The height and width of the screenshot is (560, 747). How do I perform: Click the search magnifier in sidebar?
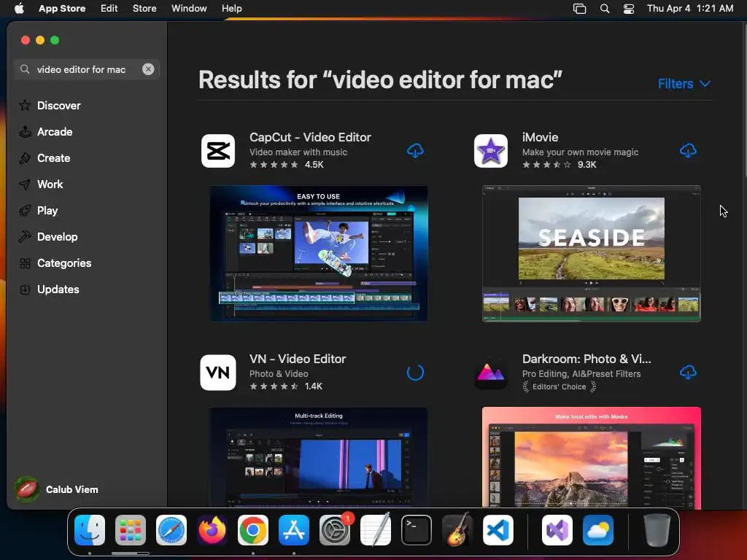tap(25, 69)
